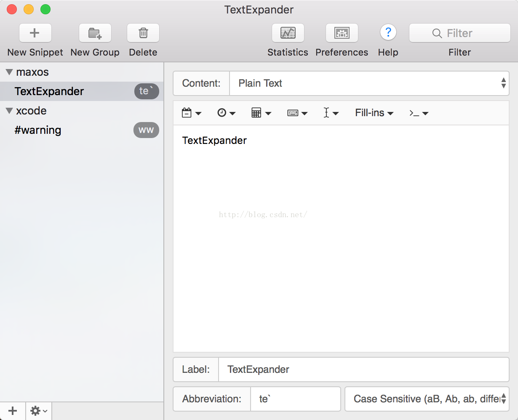518x420 pixels.
Task: Open the Fill-ins menu
Action: pos(374,113)
